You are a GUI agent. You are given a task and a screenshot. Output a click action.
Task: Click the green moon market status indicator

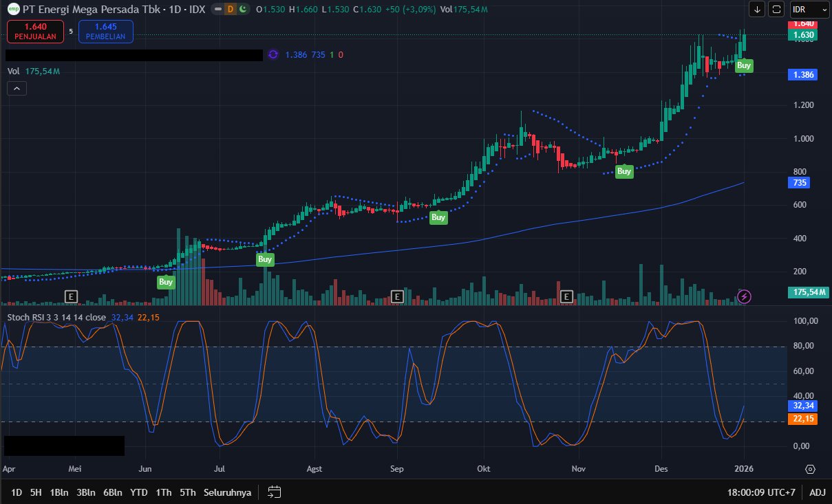[x=242, y=10]
